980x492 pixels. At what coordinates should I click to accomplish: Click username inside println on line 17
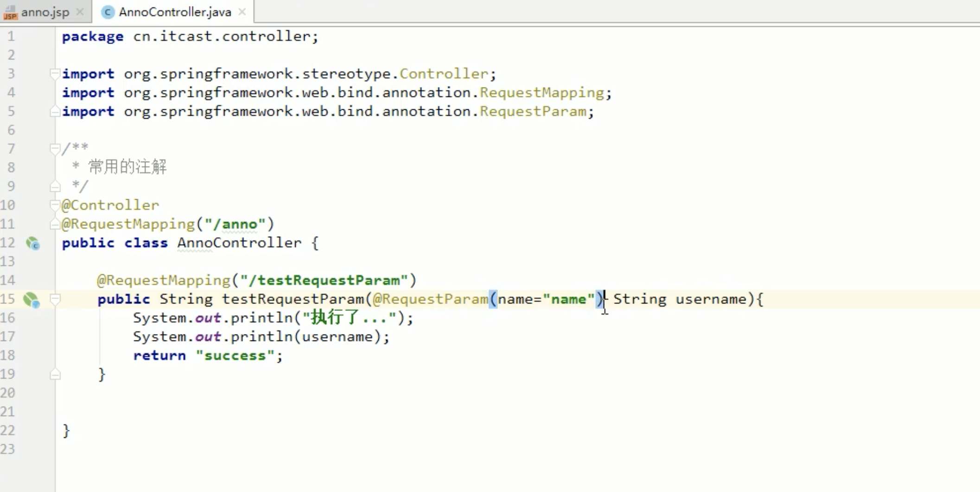337,337
